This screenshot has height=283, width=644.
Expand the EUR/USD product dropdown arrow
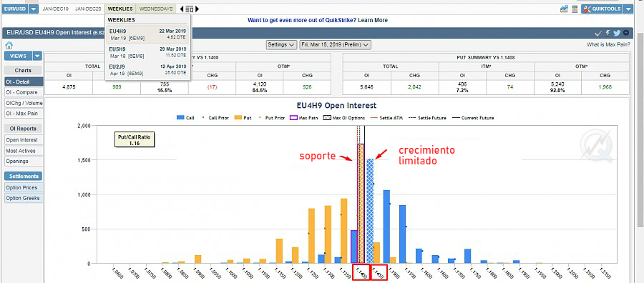pyautogui.click(x=34, y=9)
